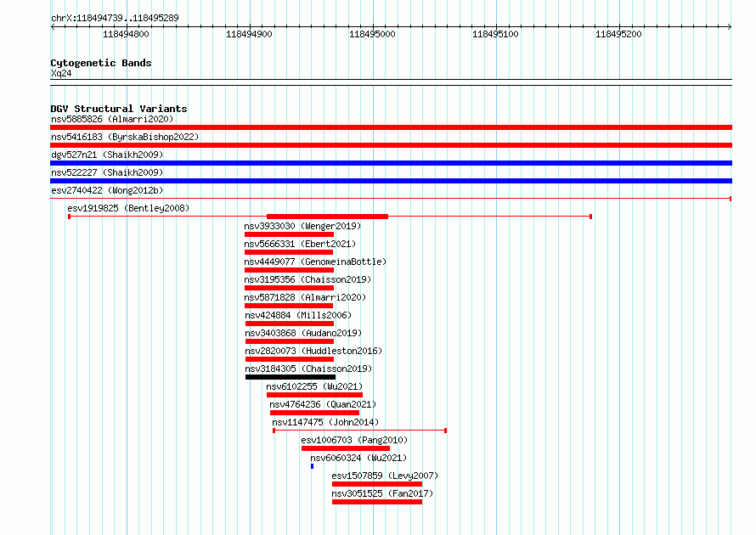756x535 pixels.
Task: Select the red bar under nsv3195356
Action: coord(290,288)
